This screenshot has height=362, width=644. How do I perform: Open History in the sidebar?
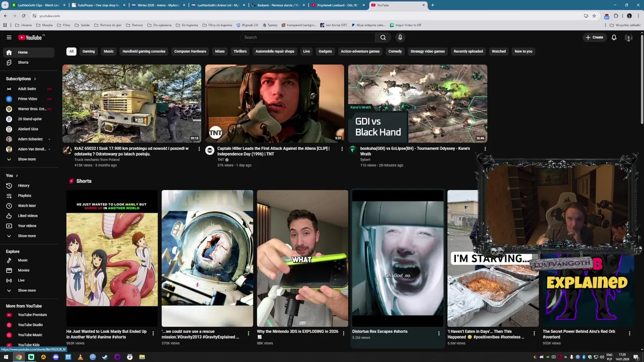(x=29, y=186)
